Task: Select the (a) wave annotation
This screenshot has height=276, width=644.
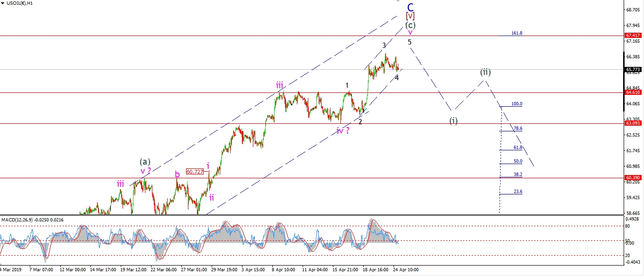Action: click(145, 161)
